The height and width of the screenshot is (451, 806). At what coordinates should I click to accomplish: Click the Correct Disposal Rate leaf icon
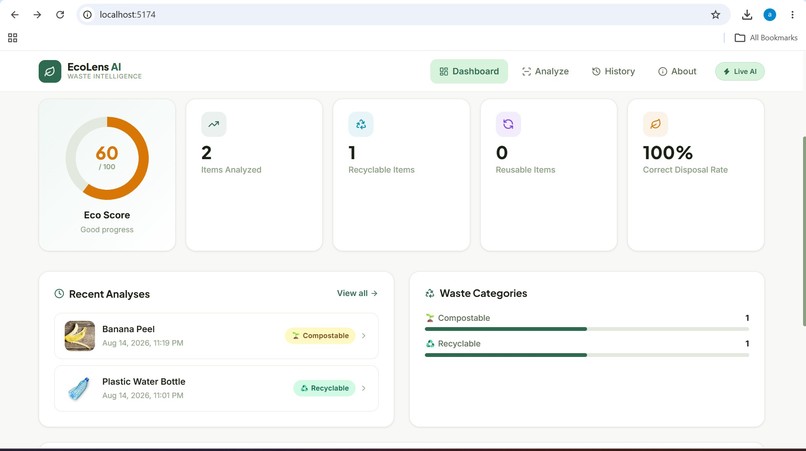click(655, 124)
